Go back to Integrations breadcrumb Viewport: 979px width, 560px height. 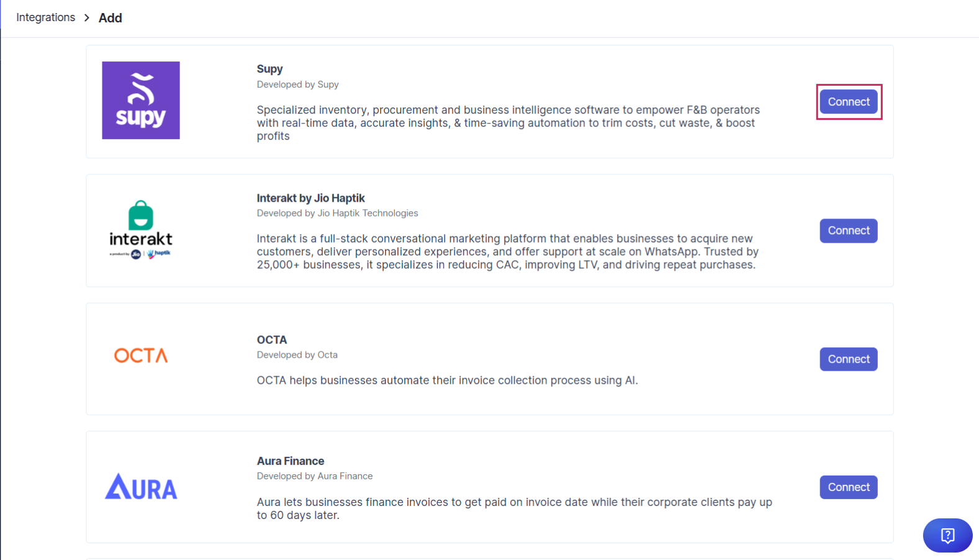45,17
